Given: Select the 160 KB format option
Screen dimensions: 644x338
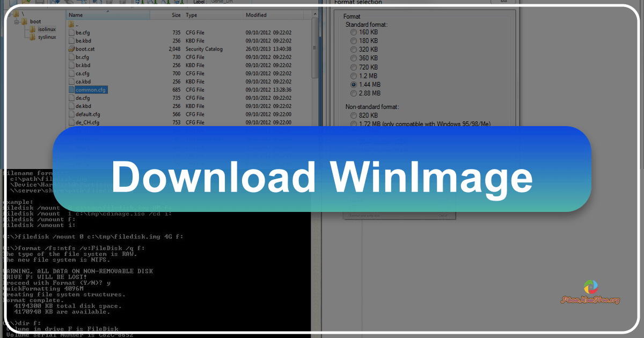Looking at the screenshot, I should [353, 32].
